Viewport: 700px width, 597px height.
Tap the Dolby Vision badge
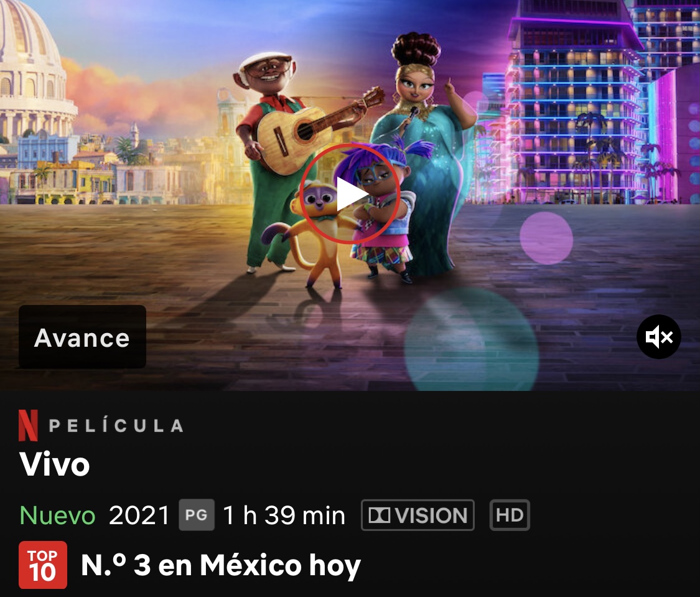(418, 515)
